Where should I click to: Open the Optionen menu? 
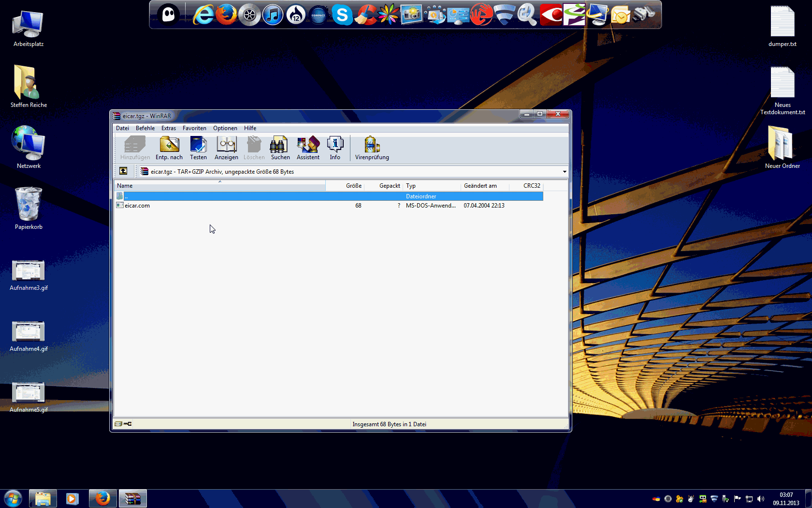(225, 128)
